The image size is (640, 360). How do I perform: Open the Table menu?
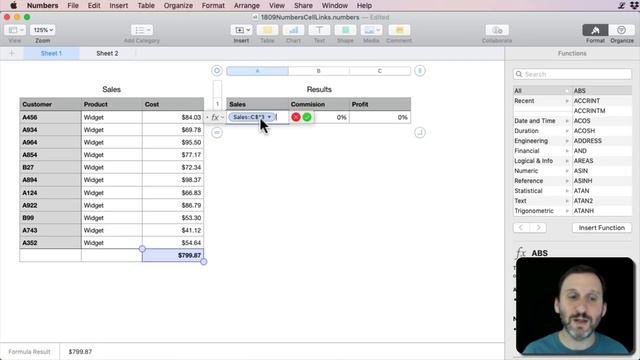click(x=146, y=6)
